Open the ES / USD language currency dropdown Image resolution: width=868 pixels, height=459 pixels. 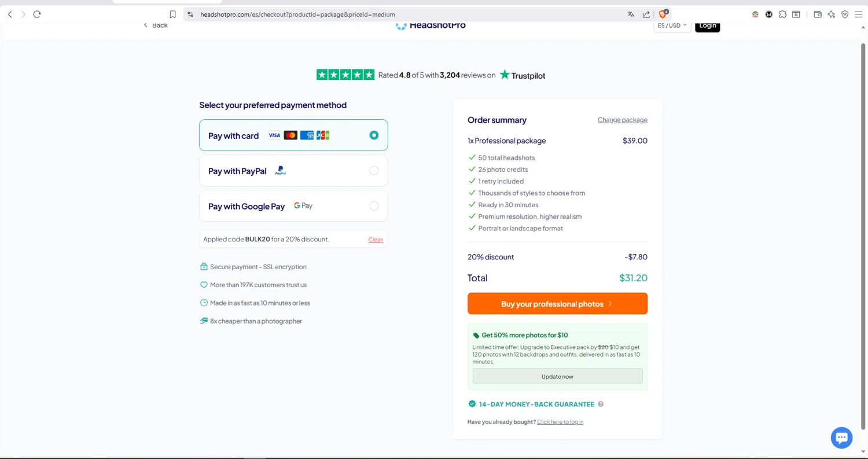pos(672,25)
